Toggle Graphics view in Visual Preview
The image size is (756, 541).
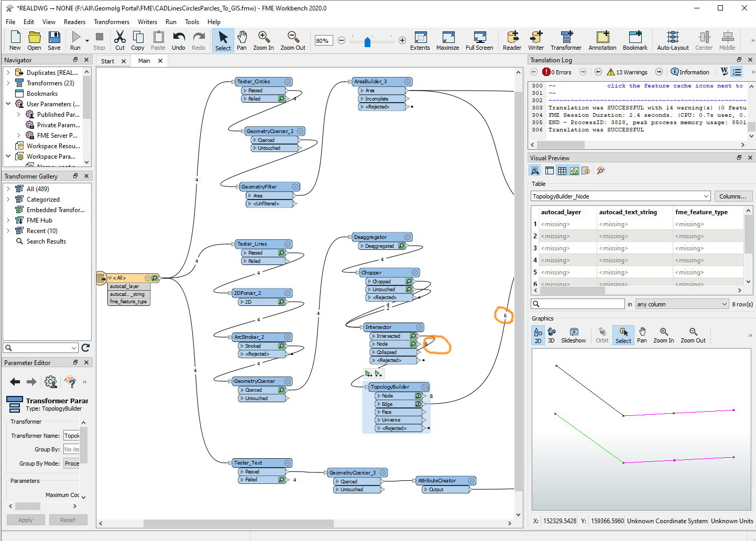tap(574, 171)
